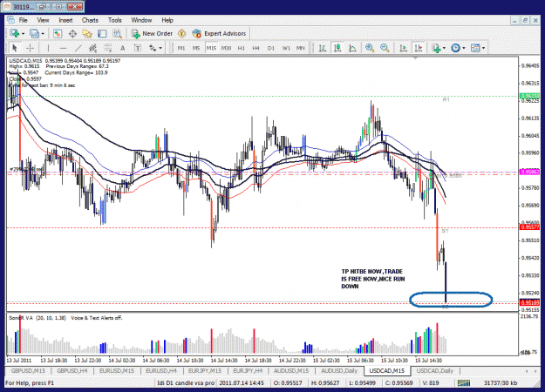Toggle chart Auto Scroll
The width and height of the screenshot is (545, 392).
coord(403,48)
